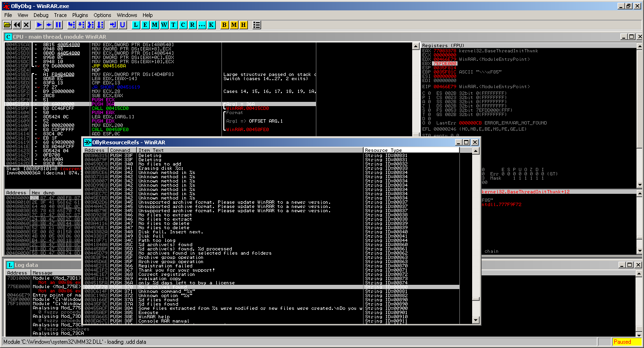The image size is (644, 348).
Task: Show Threads with T icon
Action: [x=174, y=25]
